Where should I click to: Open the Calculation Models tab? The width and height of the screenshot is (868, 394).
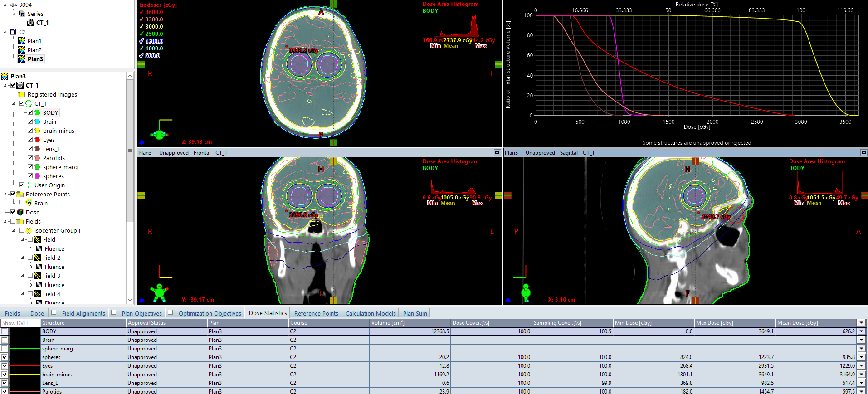(371, 313)
